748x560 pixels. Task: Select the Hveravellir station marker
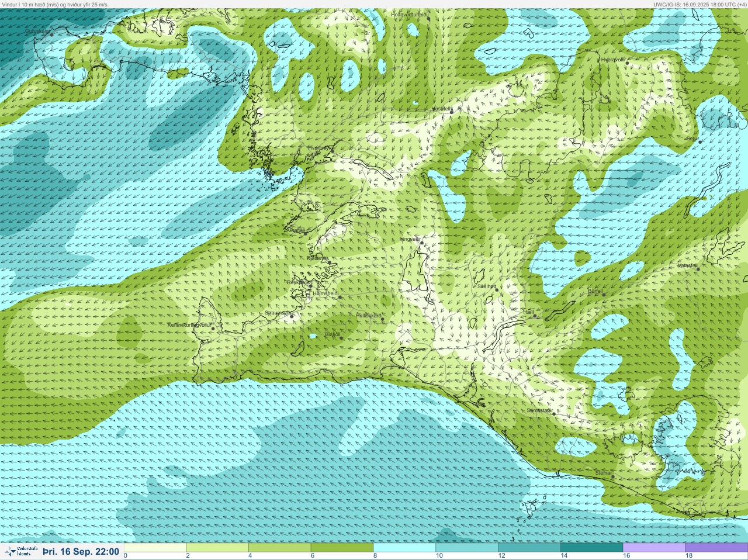point(627,63)
